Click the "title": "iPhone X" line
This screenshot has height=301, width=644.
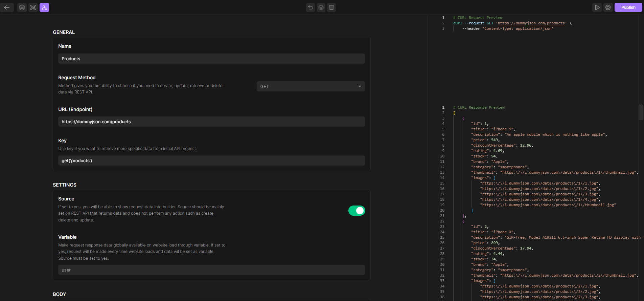pyautogui.click(x=493, y=232)
